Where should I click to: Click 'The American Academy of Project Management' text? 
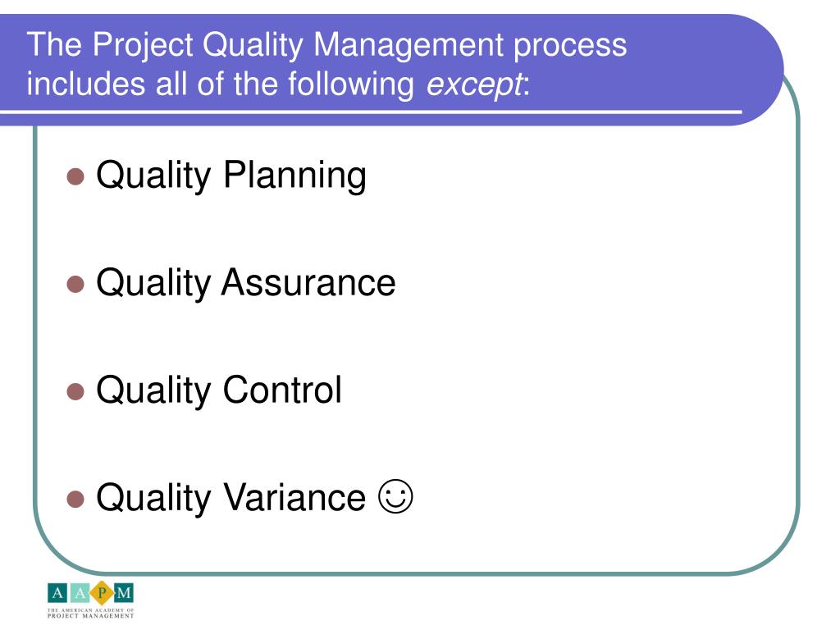90,614
